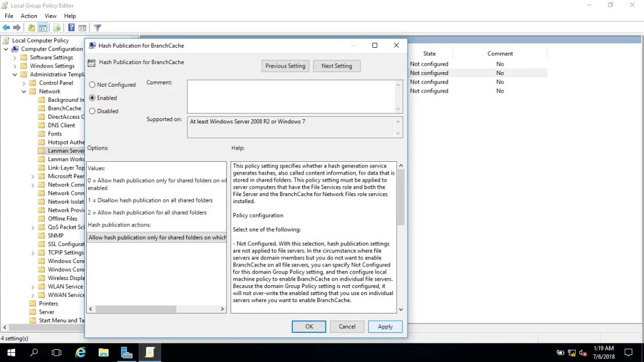Open the Hash publication actions dropdown
The width and height of the screenshot is (644, 362).
[x=157, y=237]
